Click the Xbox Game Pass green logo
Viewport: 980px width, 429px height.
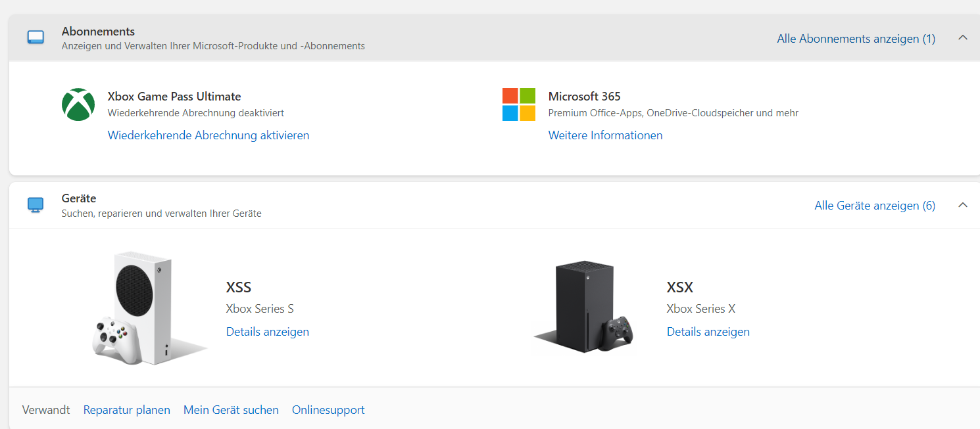pos(78,104)
